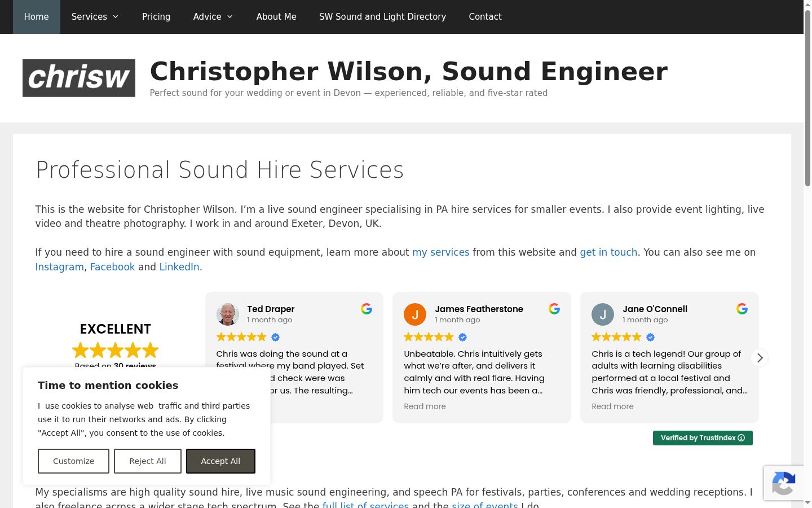Open the About Me page
This screenshot has width=812, height=508.
pyautogui.click(x=276, y=17)
